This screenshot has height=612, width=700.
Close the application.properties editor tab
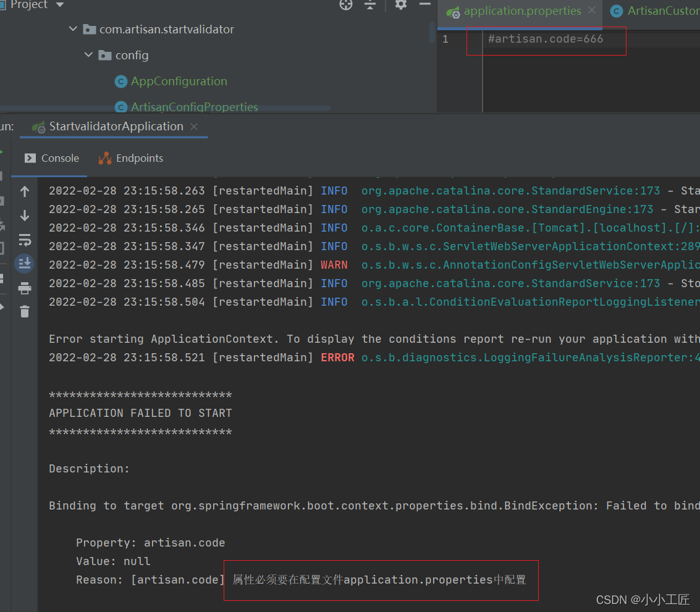tap(592, 10)
